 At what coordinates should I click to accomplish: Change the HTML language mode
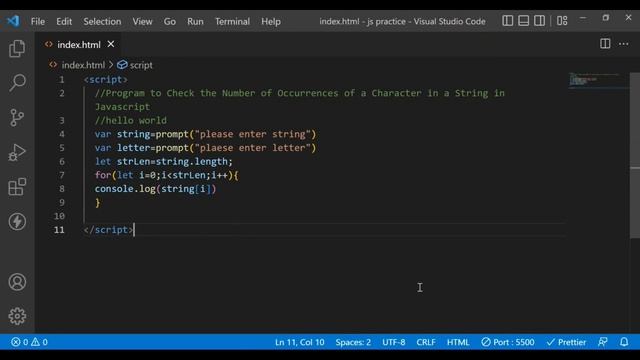point(458,342)
